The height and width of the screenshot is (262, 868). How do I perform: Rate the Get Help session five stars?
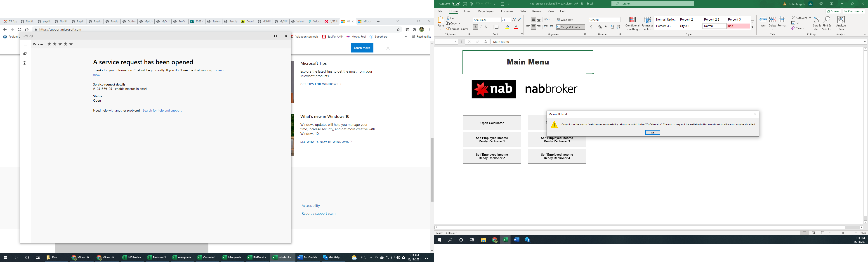(x=71, y=44)
